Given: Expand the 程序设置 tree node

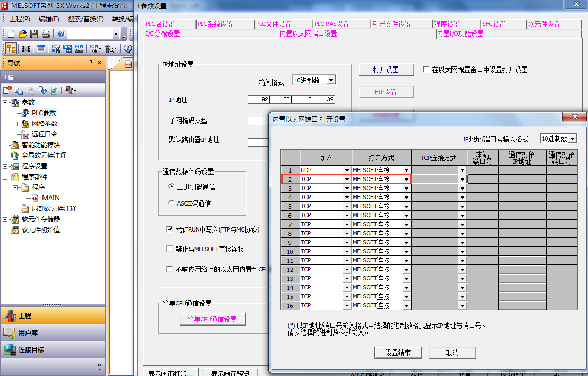Looking at the screenshot, I should pyautogui.click(x=5, y=166).
